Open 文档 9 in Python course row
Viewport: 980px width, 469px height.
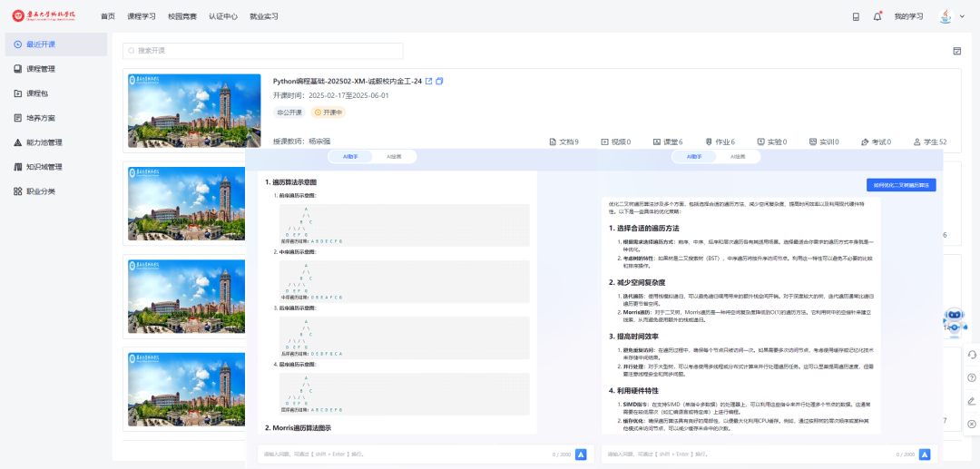click(x=563, y=142)
